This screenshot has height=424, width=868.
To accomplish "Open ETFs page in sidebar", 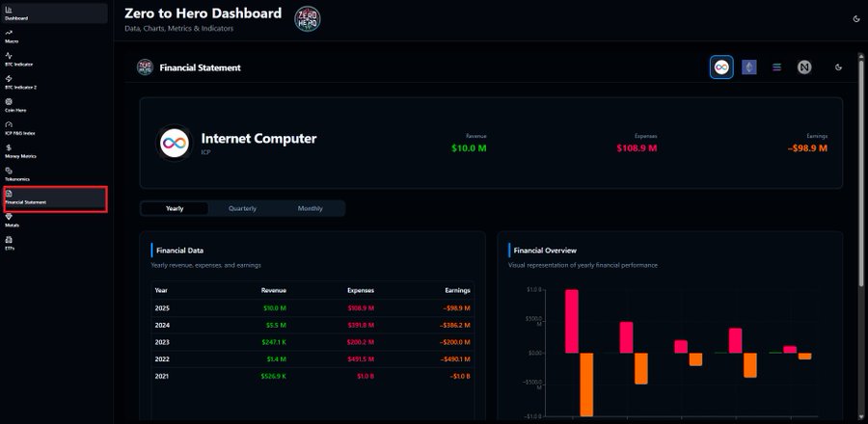I will point(54,244).
